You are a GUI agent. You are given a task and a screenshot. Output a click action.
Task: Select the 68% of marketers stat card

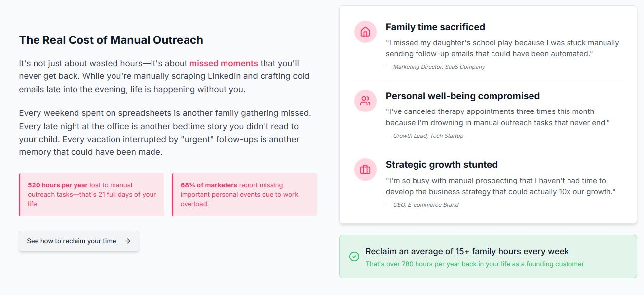point(244,194)
